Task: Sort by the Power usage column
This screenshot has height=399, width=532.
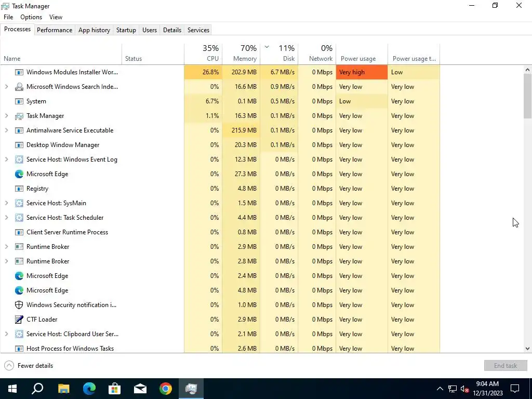Action: [362, 54]
